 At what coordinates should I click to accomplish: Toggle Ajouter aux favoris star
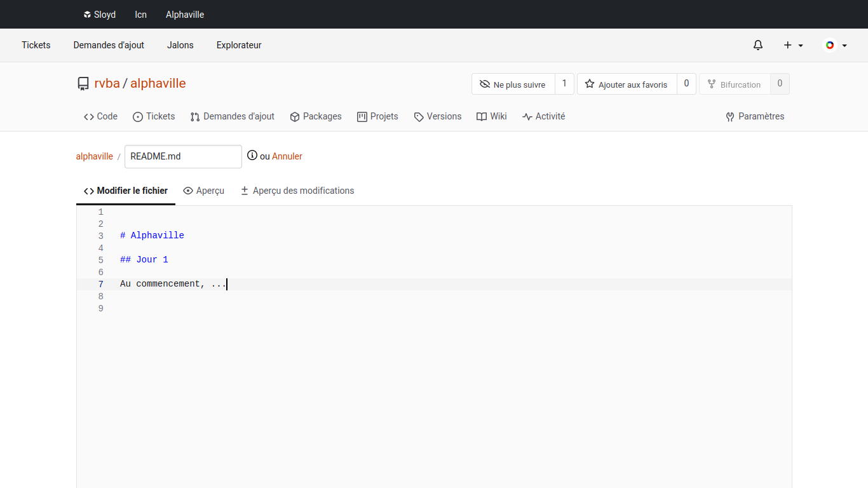[x=627, y=85]
